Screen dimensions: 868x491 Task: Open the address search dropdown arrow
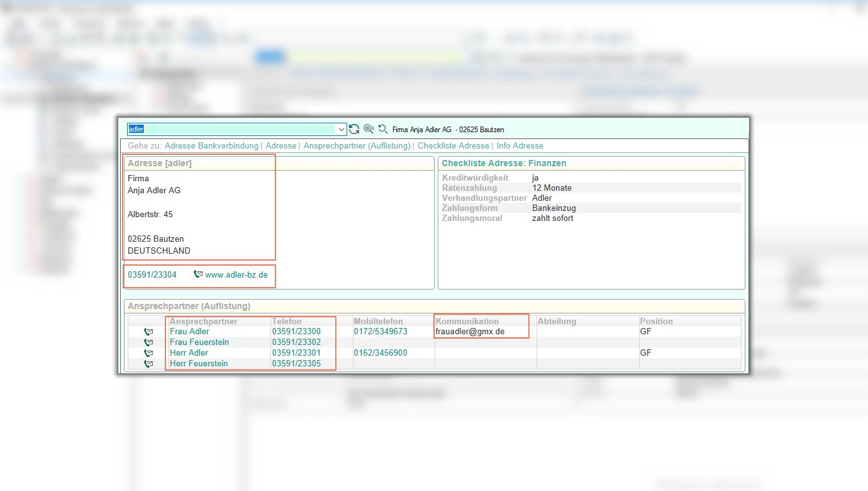(x=342, y=129)
